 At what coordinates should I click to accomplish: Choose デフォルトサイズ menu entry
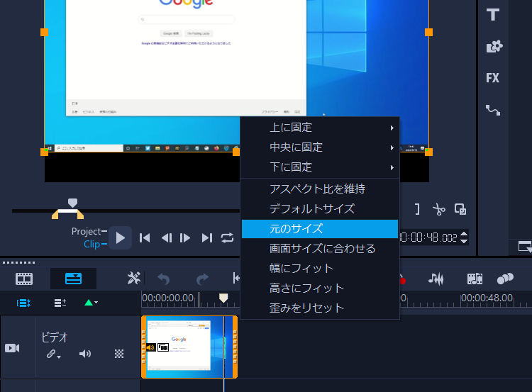[x=320, y=209]
